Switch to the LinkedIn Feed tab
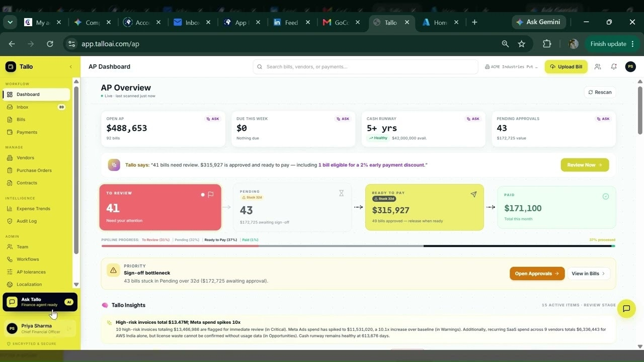The height and width of the screenshot is (362, 644). (291, 23)
